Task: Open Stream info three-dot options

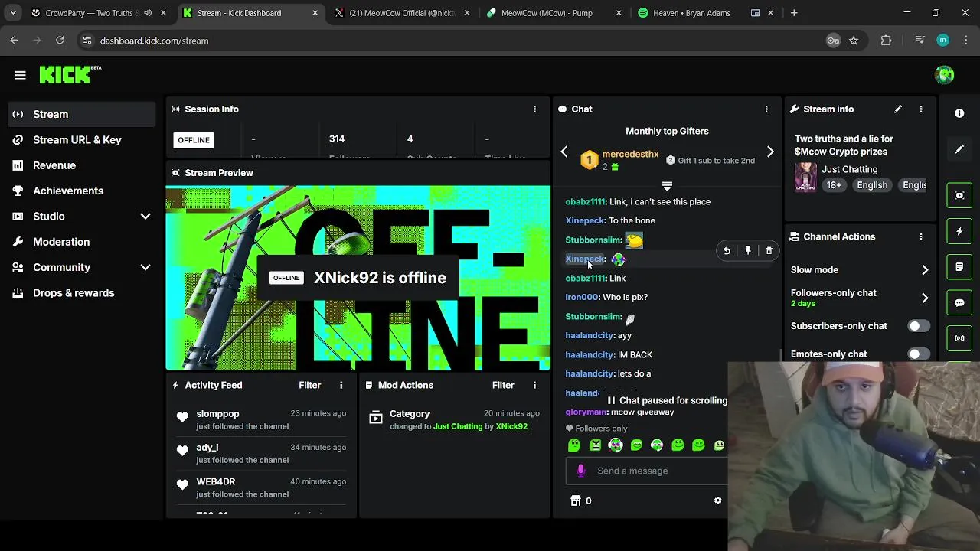Action: point(921,109)
